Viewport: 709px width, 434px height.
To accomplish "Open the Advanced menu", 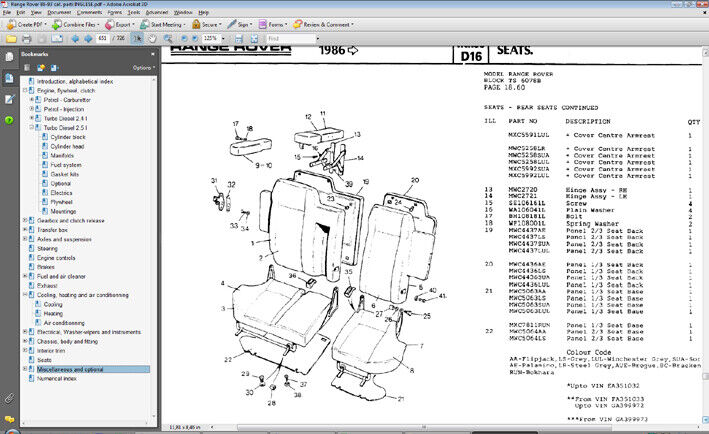I will coord(155,14).
